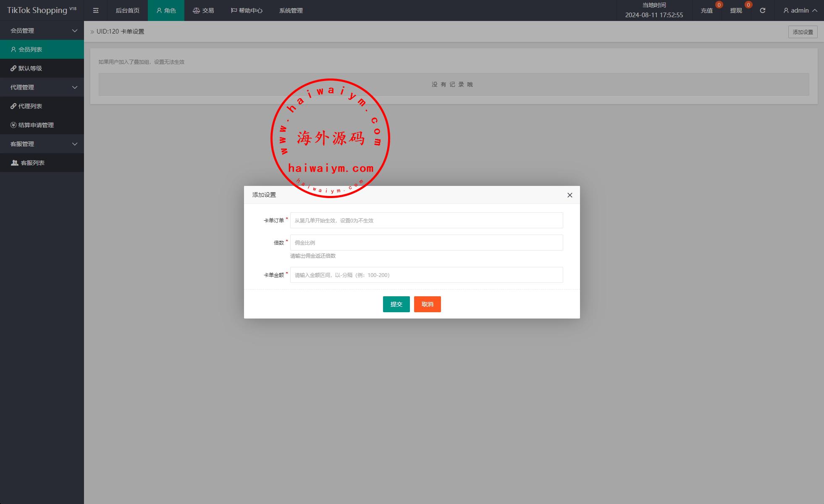
Task: Switch to the 帮助中心 top tab
Action: pos(247,10)
